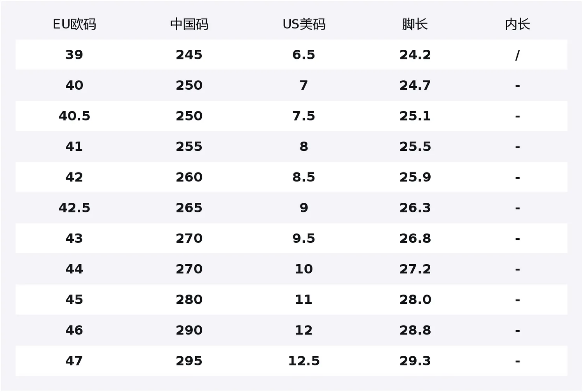Click the EU欧码 column header
Image resolution: width=583 pixels, height=392 pixels.
(x=74, y=24)
